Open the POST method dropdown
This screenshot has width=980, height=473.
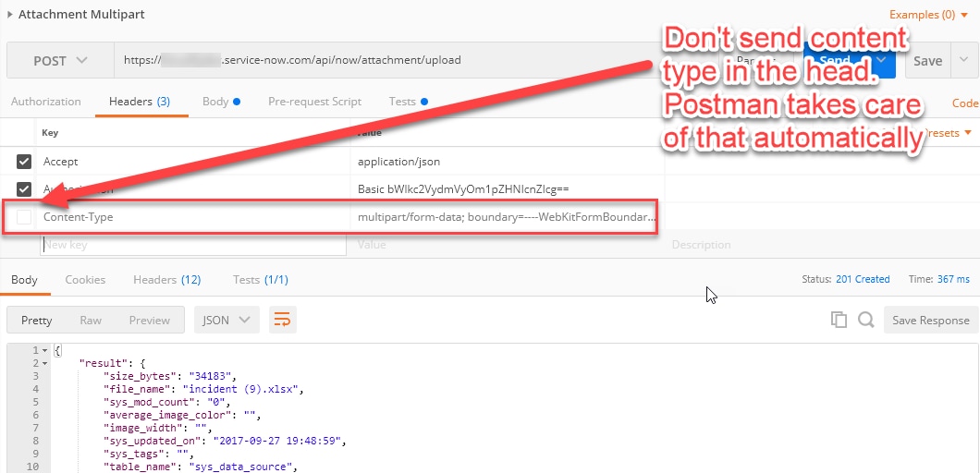[60, 61]
